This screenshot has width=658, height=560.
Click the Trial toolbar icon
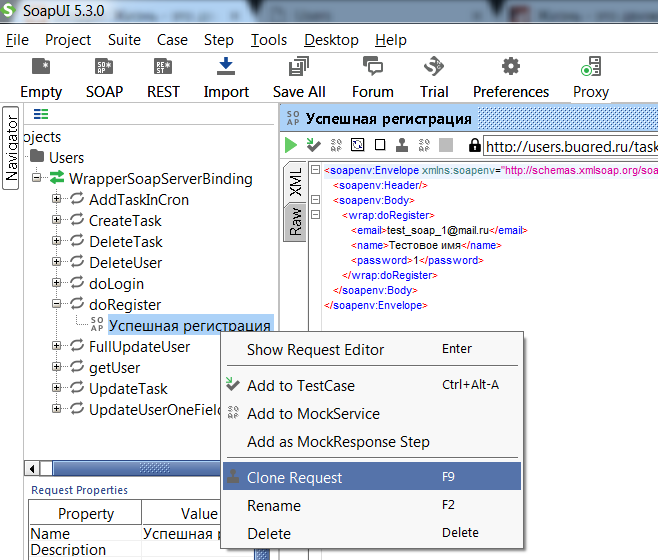434,66
